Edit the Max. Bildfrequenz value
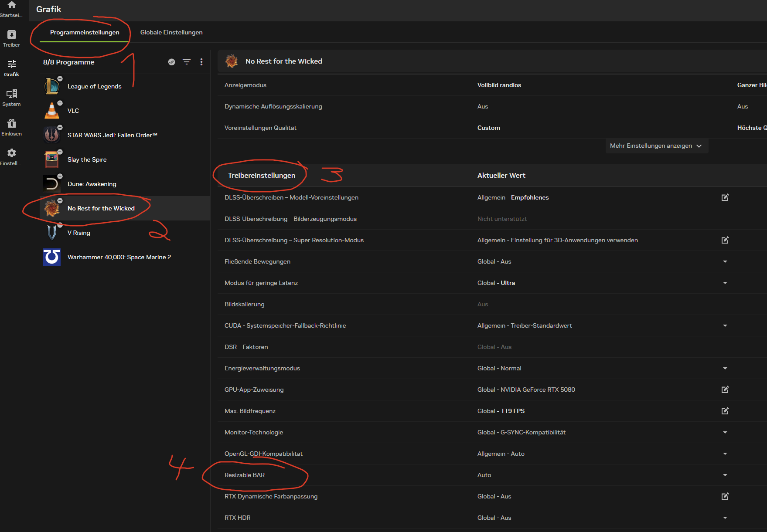Viewport: 767px width, 532px height. (x=725, y=411)
